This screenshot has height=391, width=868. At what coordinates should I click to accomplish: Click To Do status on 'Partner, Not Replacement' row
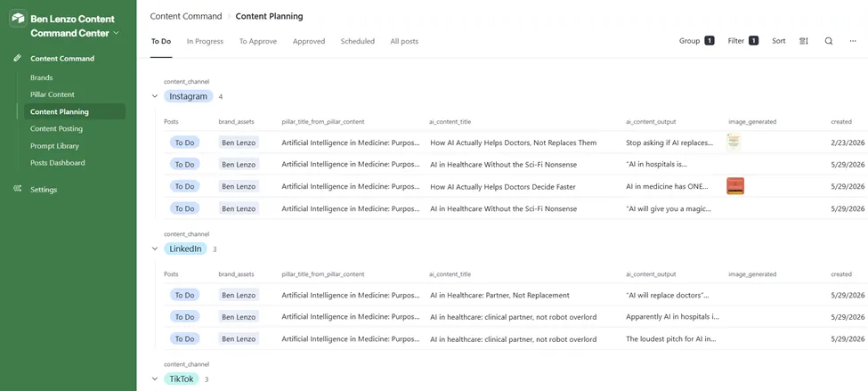coord(185,295)
